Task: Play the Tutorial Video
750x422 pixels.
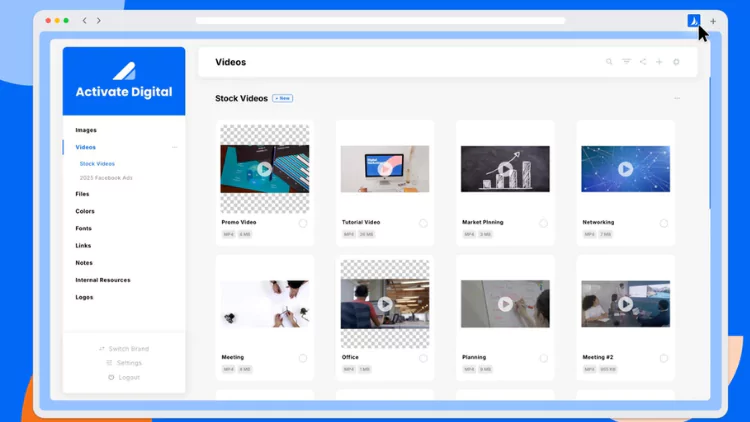Action: point(385,169)
